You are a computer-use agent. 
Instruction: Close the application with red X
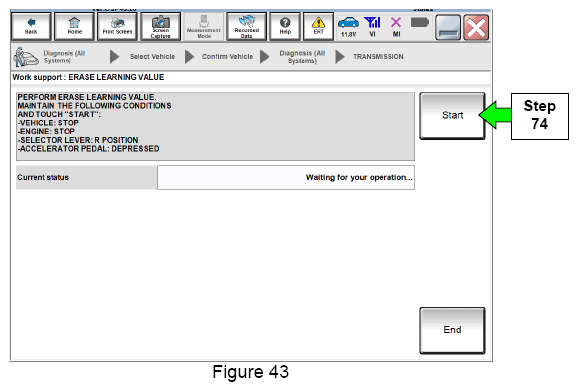click(476, 27)
